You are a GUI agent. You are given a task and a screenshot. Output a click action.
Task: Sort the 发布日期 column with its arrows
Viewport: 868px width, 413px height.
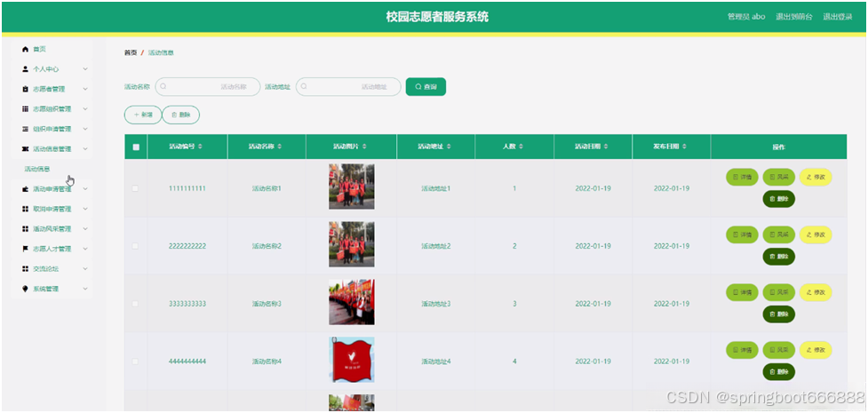(x=685, y=147)
